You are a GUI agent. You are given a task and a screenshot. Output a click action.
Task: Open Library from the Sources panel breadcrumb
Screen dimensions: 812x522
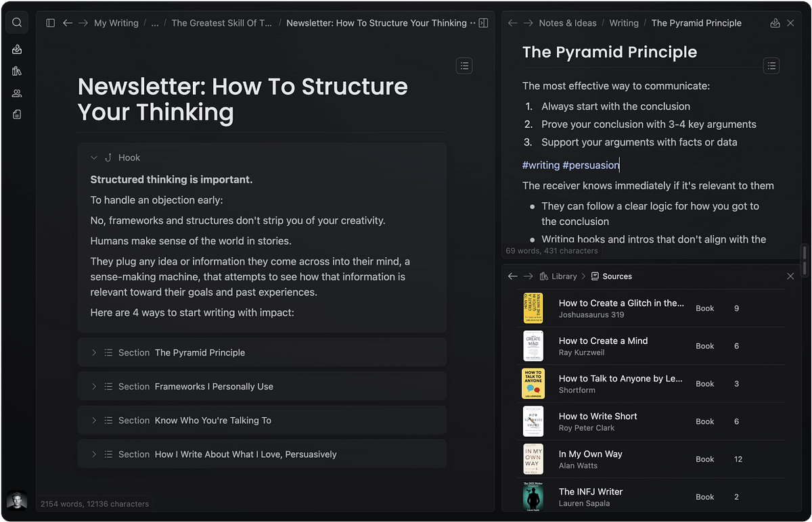point(565,276)
